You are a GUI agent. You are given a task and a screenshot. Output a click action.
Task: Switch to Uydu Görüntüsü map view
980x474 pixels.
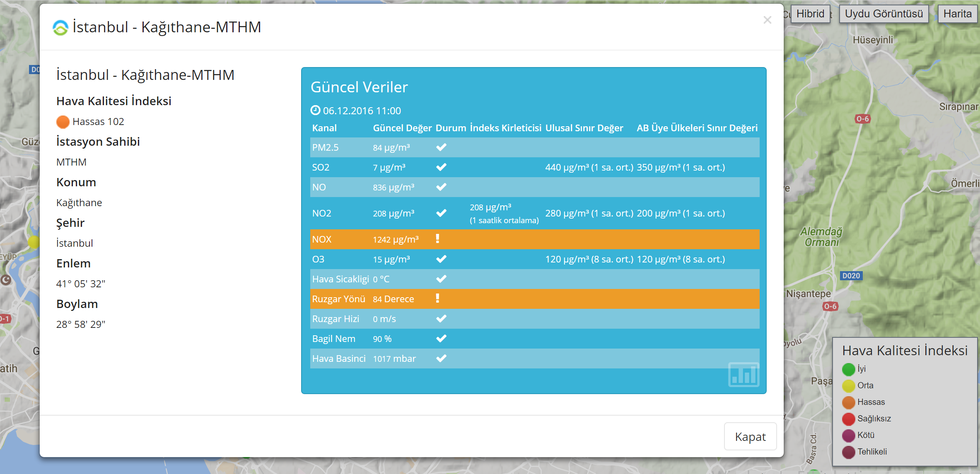click(x=883, y=14)
